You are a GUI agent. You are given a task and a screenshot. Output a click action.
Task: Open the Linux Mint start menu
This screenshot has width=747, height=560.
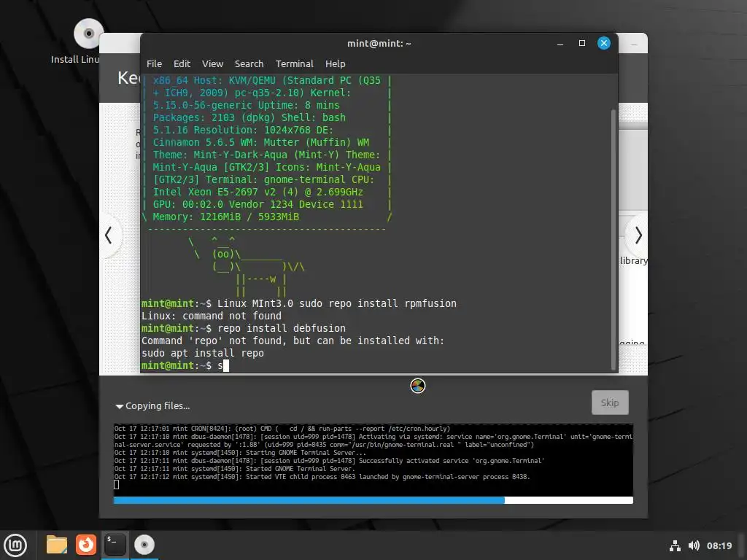[15, 545]
